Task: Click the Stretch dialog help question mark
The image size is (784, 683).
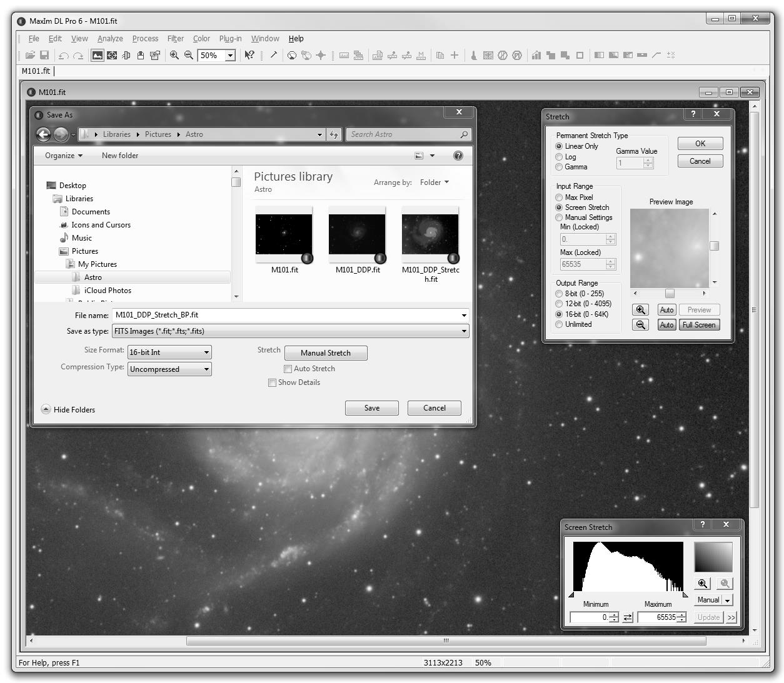Action: 692,114
